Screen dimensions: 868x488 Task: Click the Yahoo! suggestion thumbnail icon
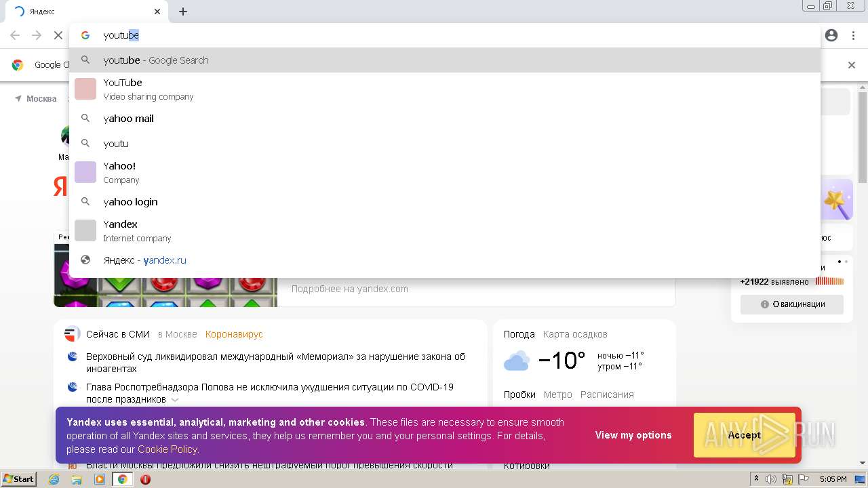coord(85,172)
